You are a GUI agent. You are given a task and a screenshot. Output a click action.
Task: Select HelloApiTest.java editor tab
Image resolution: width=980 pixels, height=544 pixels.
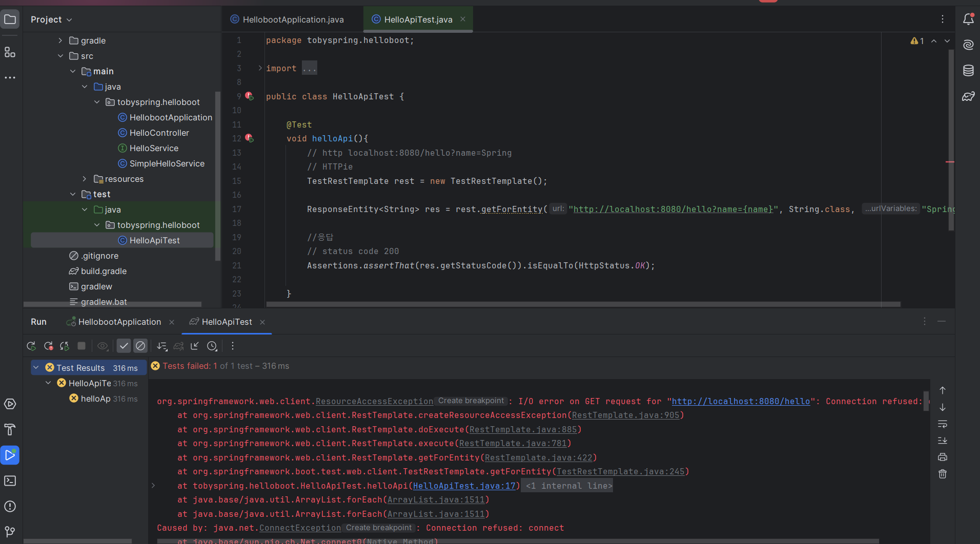point(418,19)
